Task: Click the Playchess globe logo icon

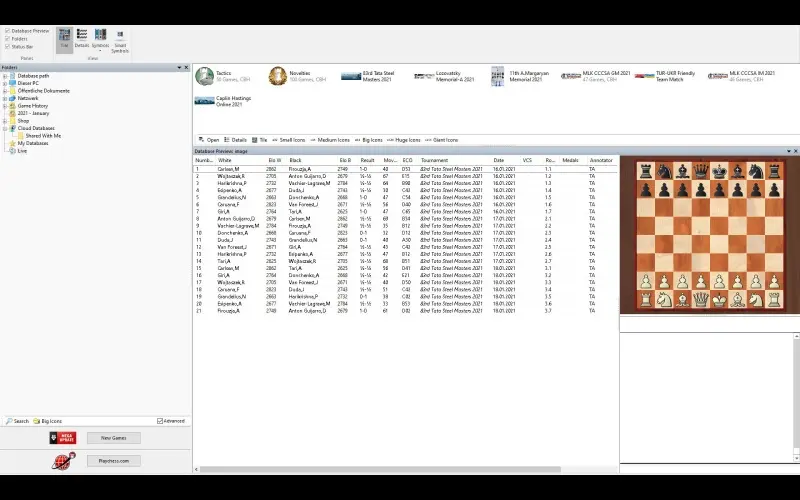Action: click(62, 461)
